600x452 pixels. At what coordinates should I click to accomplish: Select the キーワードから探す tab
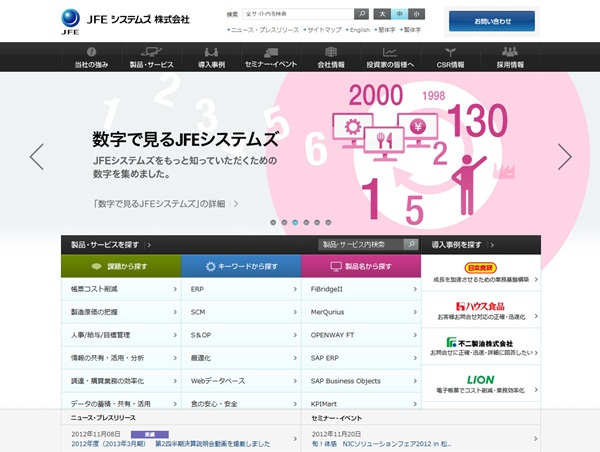pos(241,266)
